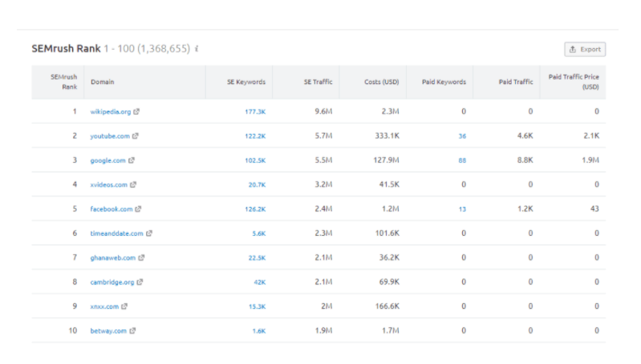Open youtube.com's 36 paid keywords

[x=462, y=136]
